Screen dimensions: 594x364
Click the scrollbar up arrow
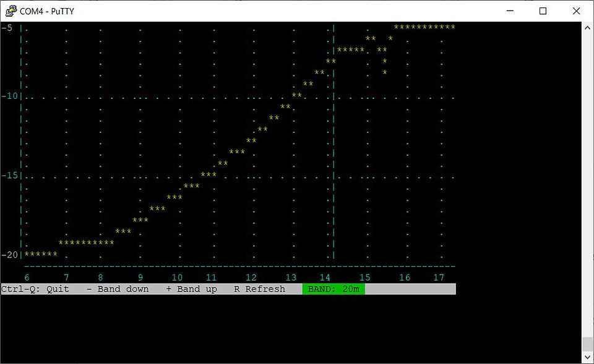[x=587, y=28]
